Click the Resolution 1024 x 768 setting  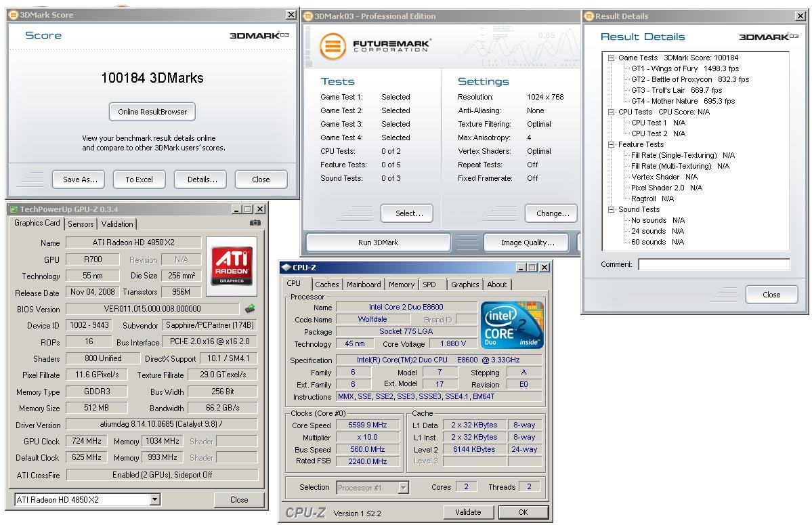pos(544,97)
